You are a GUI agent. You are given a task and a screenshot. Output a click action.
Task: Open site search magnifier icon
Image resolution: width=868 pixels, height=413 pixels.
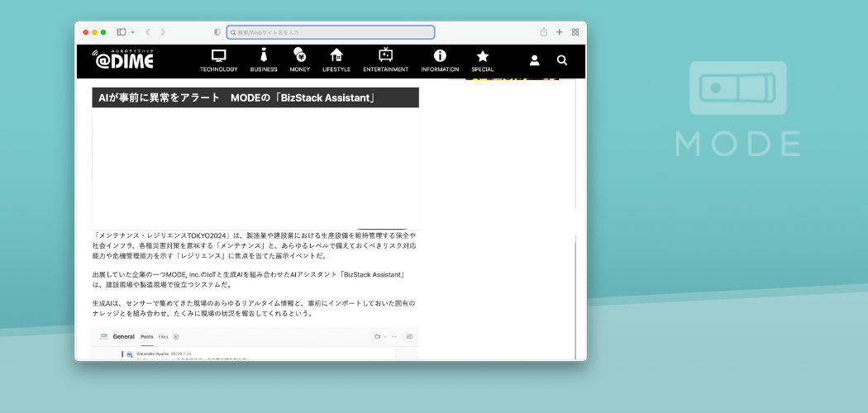click(562, 60)
